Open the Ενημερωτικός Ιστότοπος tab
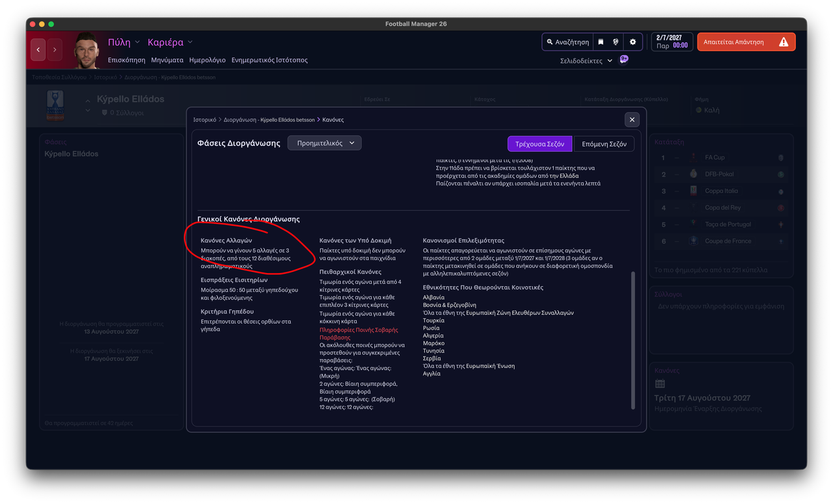The width and height of the screenshot is (833, 504). pyautogui.click(x=269, y=60)
